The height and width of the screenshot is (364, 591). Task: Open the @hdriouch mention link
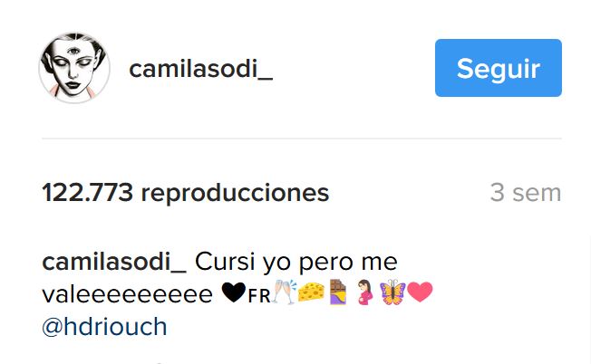(x=104, y=327)
